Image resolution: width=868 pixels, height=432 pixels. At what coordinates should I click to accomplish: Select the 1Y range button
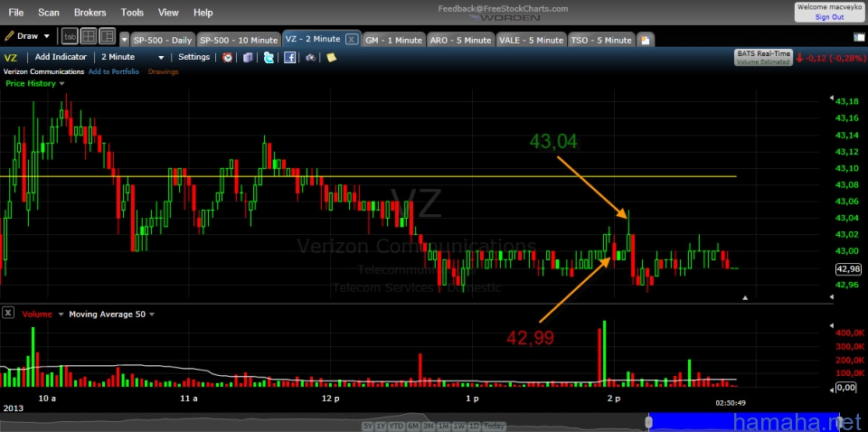coord(381,426)
